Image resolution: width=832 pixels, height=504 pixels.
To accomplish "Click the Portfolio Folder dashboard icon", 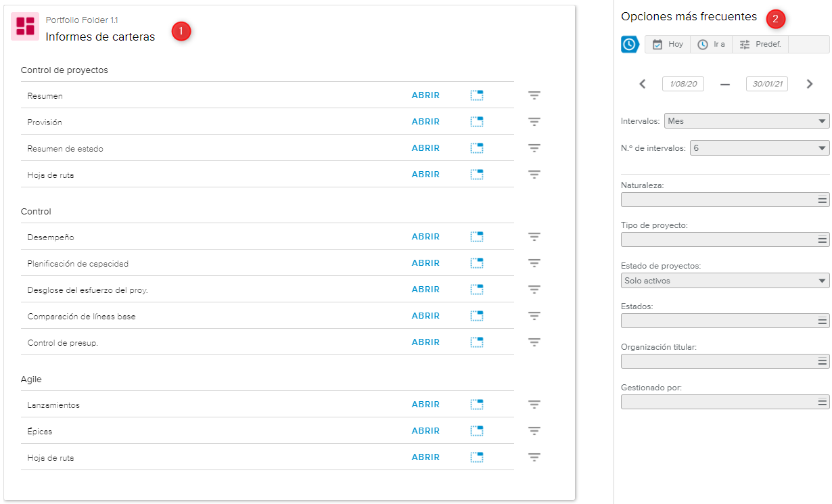I will point(25,26).
